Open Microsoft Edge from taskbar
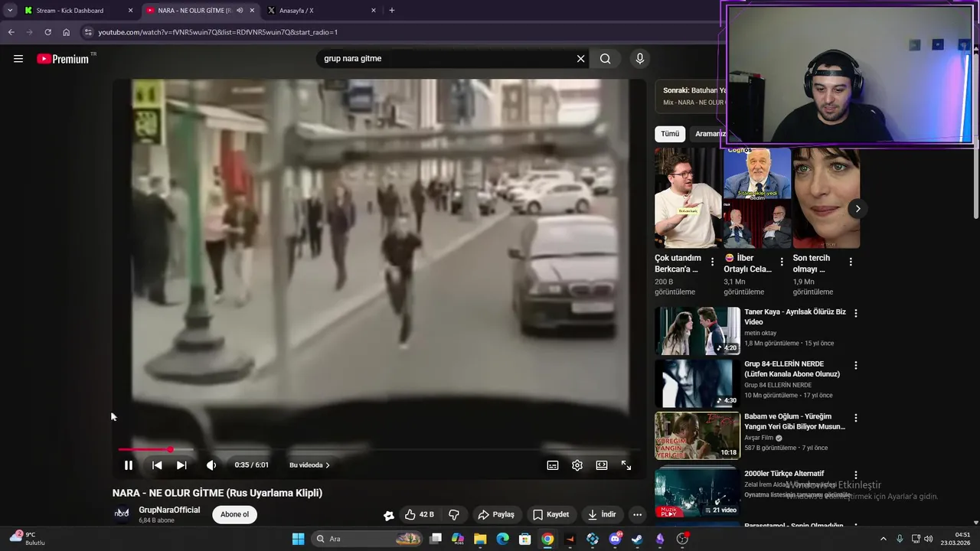 tap(502, 539)
